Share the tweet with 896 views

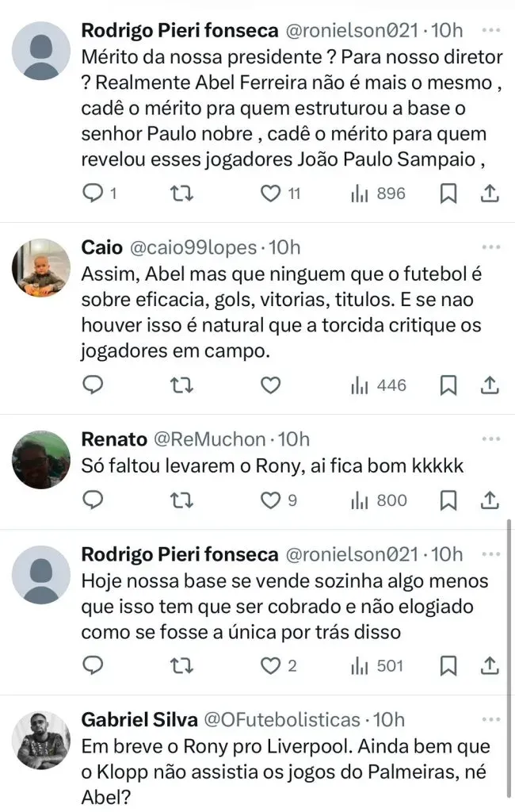490,193
